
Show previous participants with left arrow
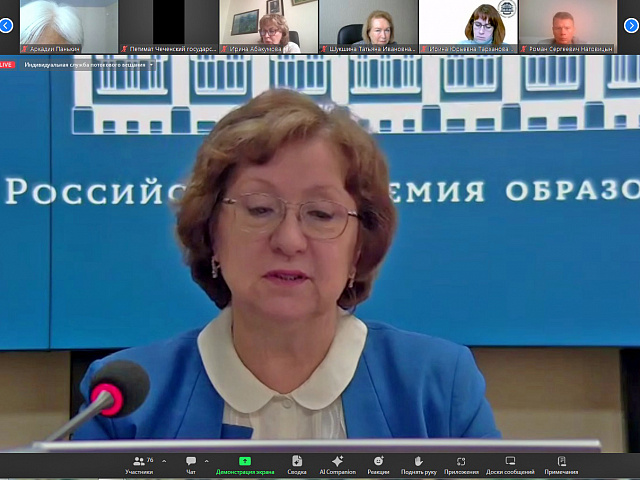coord(6,26)
